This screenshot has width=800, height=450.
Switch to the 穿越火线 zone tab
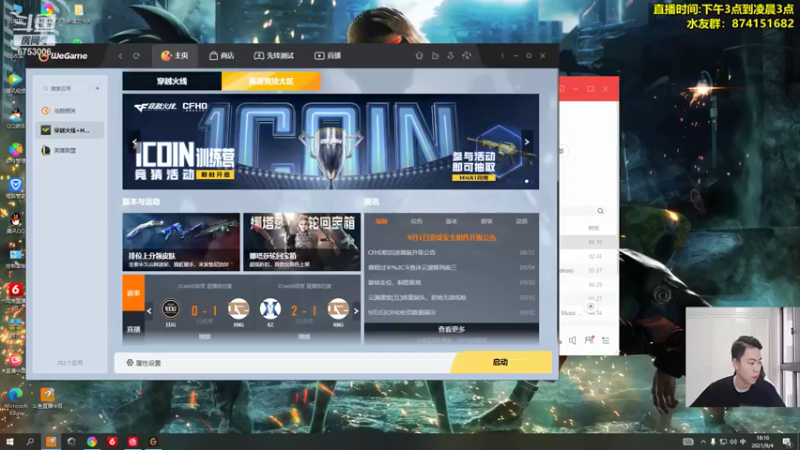172,81
